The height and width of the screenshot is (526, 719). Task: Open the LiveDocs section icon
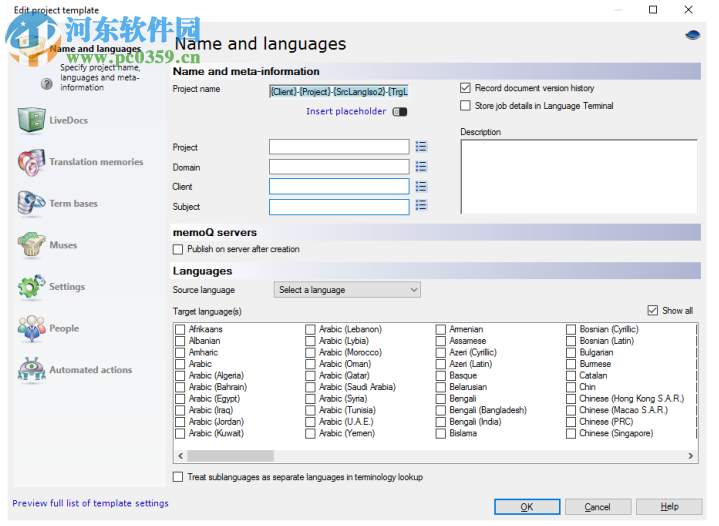click(31, 120)
